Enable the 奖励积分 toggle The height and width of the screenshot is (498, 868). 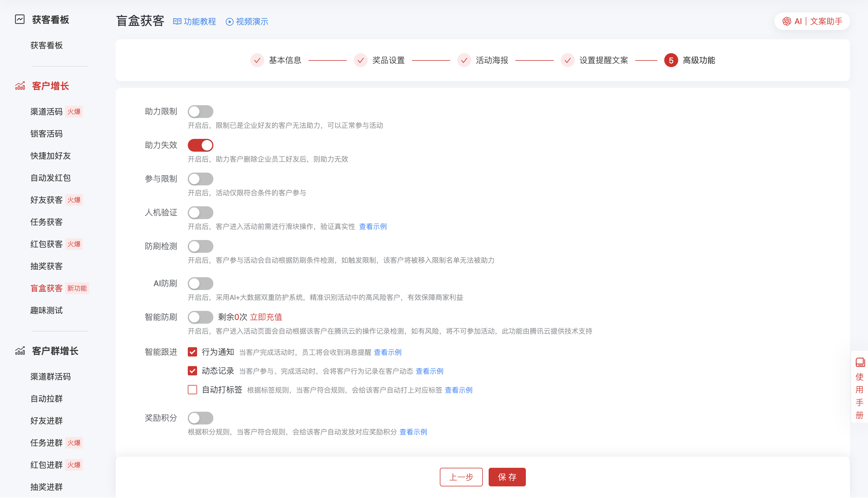[x=201, y=418]
